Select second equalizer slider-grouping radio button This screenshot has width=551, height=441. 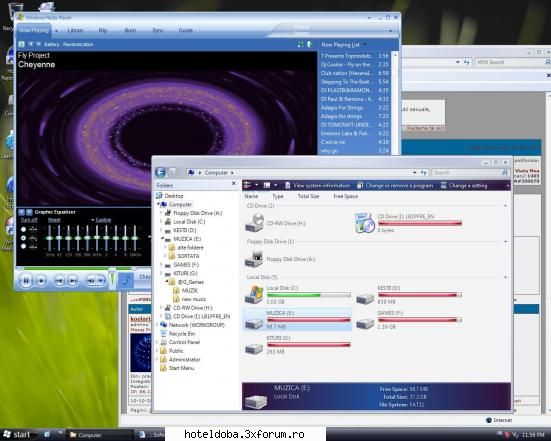click(24, 238)
